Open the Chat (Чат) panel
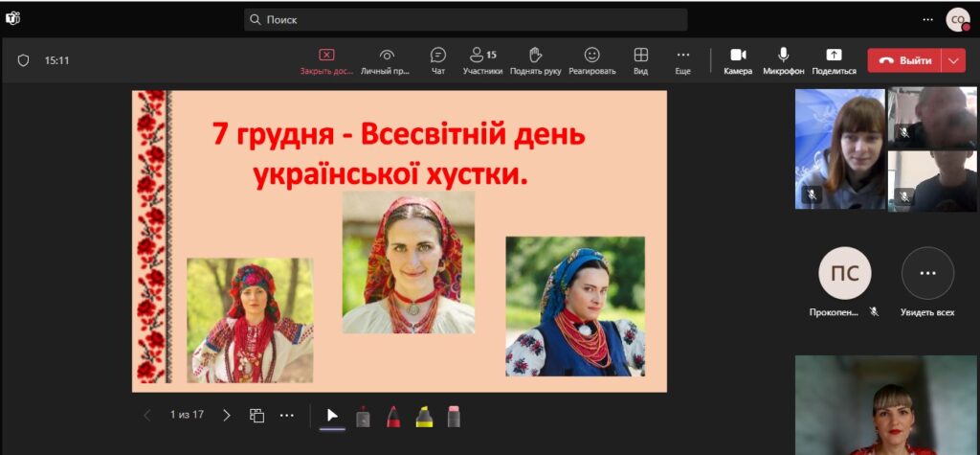 pyautogui.click(x=438, y=60)
